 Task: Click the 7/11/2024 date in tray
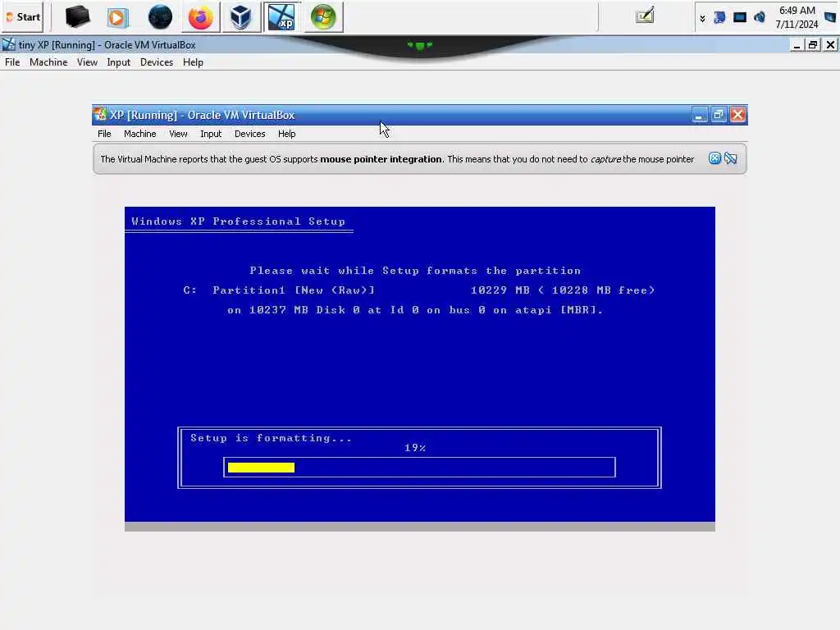pyautogui.click(x=797, y=24)
